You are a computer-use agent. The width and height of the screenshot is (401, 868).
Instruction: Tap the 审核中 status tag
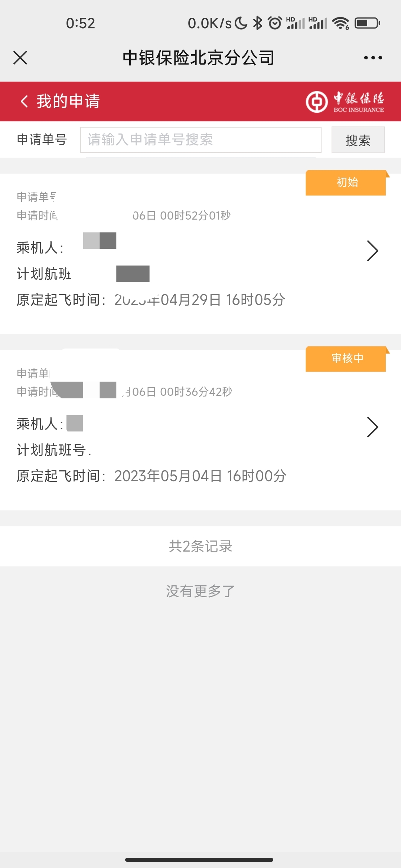point(347,359)
